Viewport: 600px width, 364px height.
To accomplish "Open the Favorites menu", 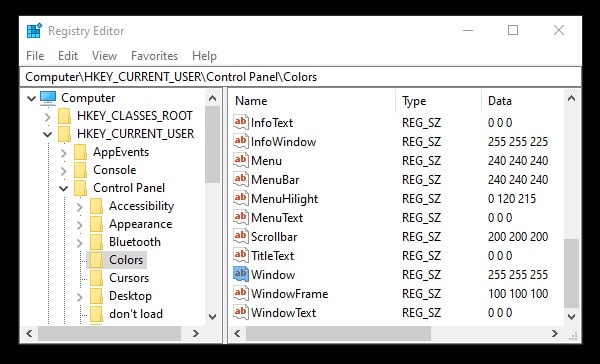I will pyautogui.click(x=155, y=56).
